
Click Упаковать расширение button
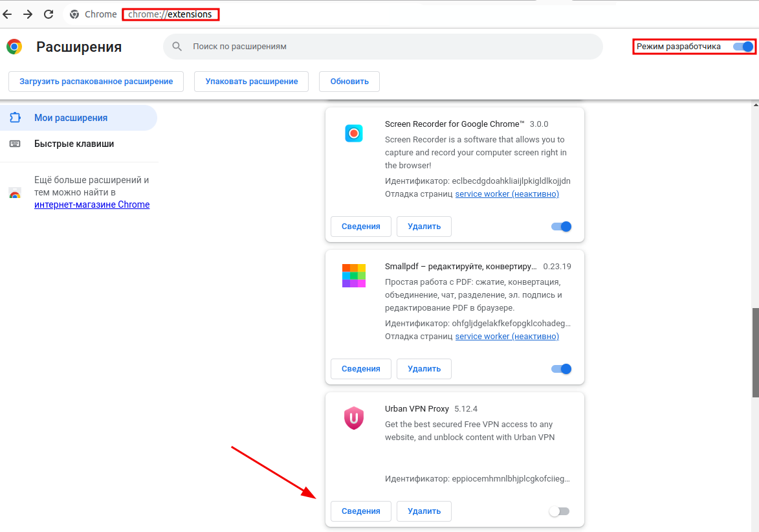tap(251, 82)
